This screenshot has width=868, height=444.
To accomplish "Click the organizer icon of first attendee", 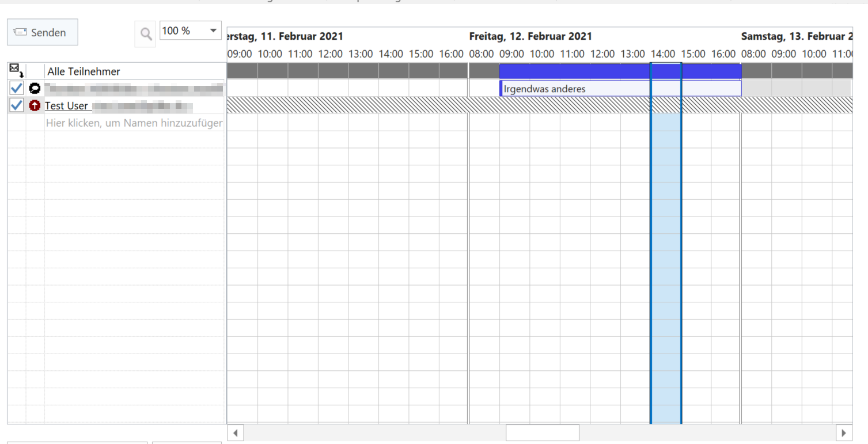I will point(35,88).
